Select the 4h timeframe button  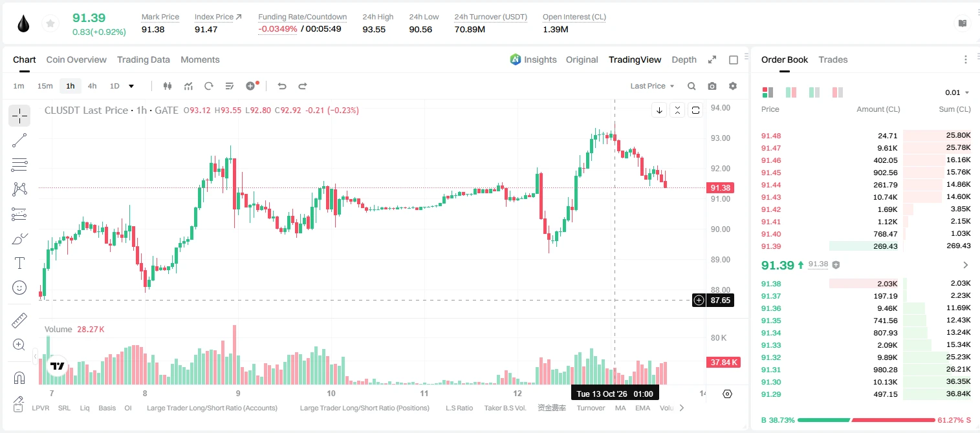[x=92, y=86]
